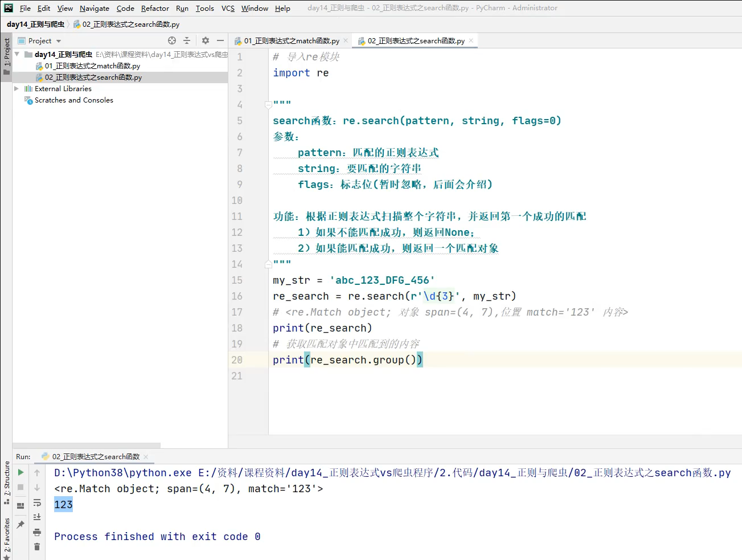Expand External Libraries node
The height and width of the screenshot is (560, 742).
tap(17, 88)
